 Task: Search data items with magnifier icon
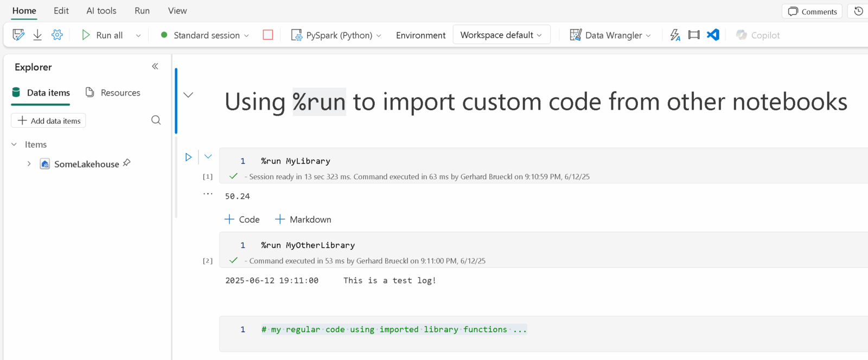tap(156, 121)
